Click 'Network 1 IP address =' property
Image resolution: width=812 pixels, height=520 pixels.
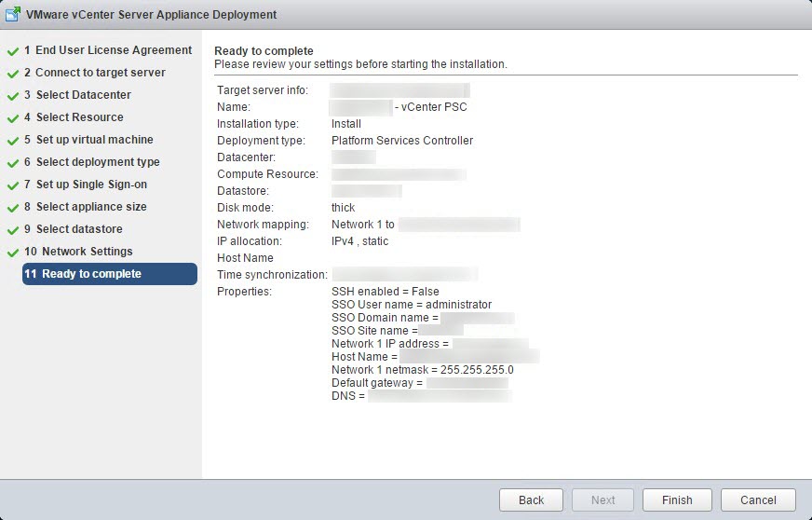(x=390, y=344)
